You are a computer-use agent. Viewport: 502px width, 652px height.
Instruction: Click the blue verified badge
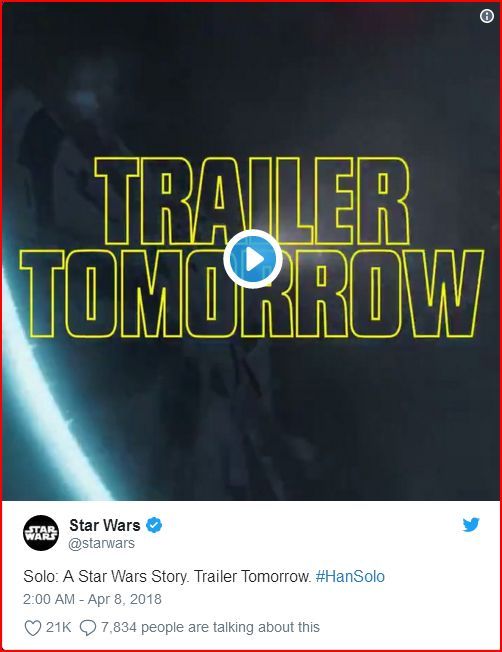point(154,525)
